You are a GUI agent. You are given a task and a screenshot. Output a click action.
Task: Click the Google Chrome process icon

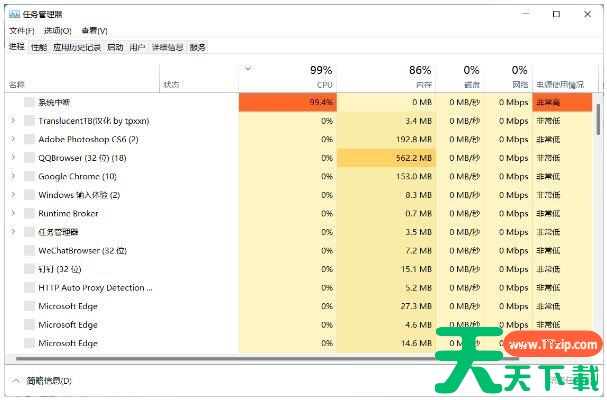point(29,177)
